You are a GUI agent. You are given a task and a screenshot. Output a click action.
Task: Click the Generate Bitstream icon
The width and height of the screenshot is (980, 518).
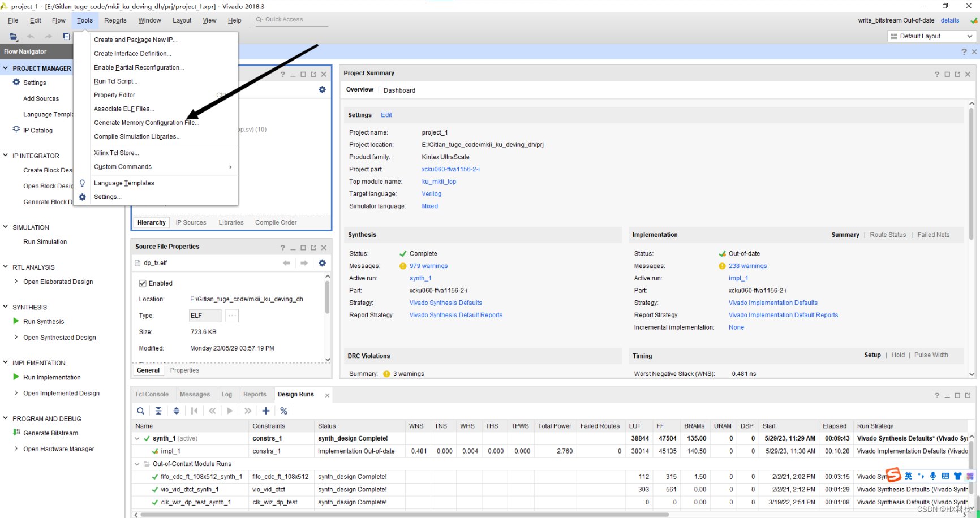click(16, 433)
